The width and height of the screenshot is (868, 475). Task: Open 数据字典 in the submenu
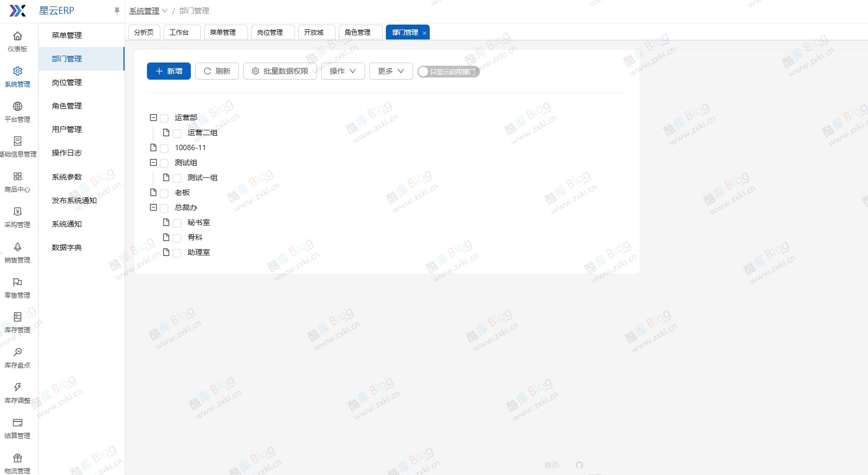(81, 247)
